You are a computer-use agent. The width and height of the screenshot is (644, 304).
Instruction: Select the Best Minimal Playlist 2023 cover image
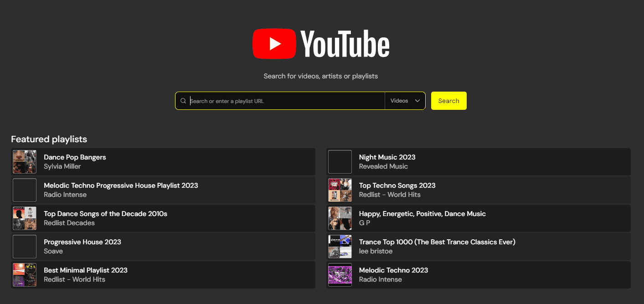[24, 275]
